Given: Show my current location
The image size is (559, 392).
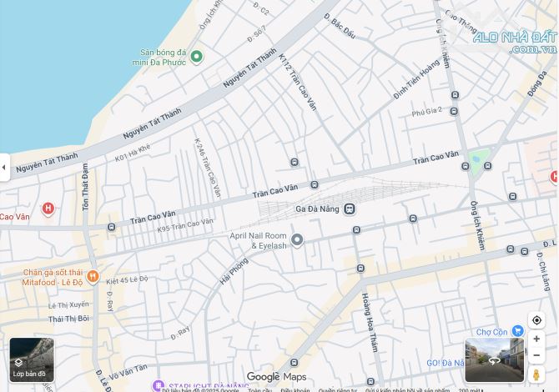Looking at the screenshot, I should click(x=536, y=320).
